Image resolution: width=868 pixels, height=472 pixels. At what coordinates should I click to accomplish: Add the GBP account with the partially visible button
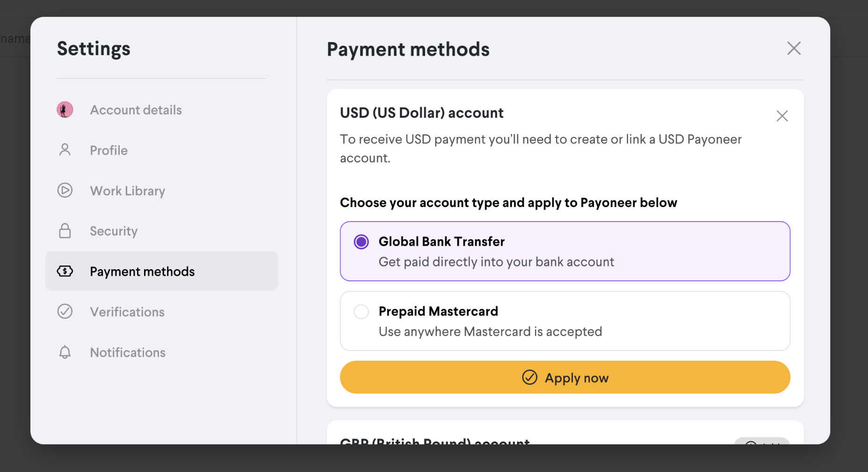tap(761, 441)
